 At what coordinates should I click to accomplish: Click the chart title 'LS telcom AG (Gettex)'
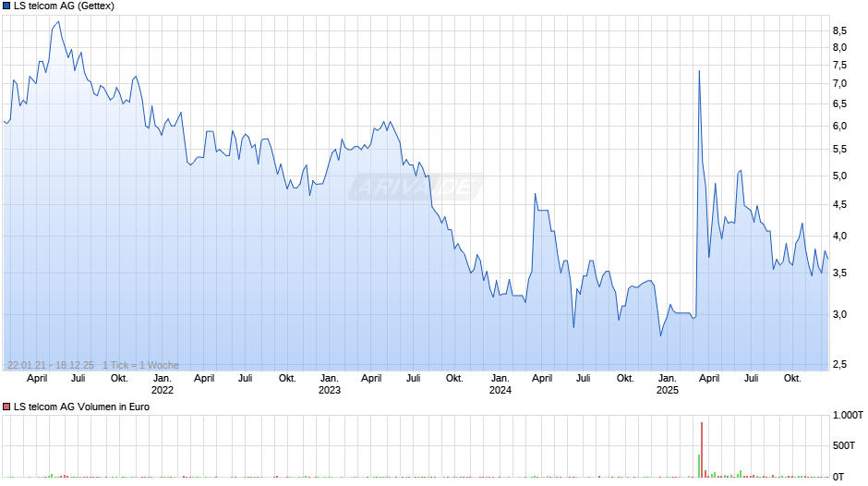pyautogui.click(x=65, y=6)
